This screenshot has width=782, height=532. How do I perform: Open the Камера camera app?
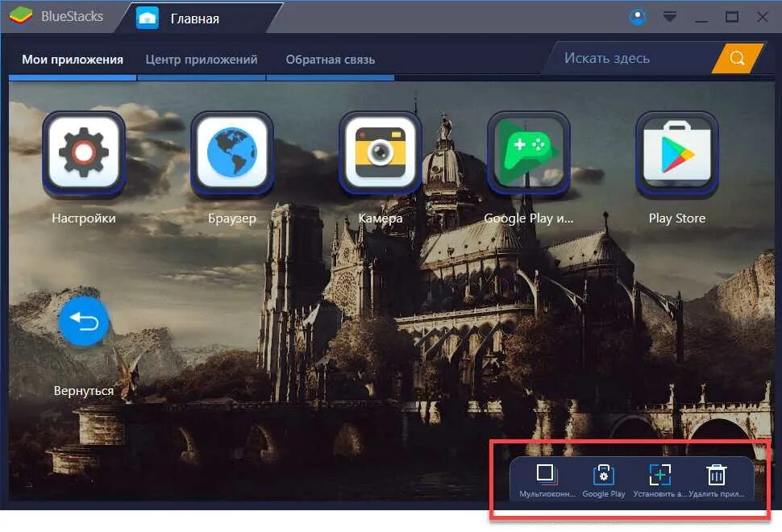[x=380, y=152]
